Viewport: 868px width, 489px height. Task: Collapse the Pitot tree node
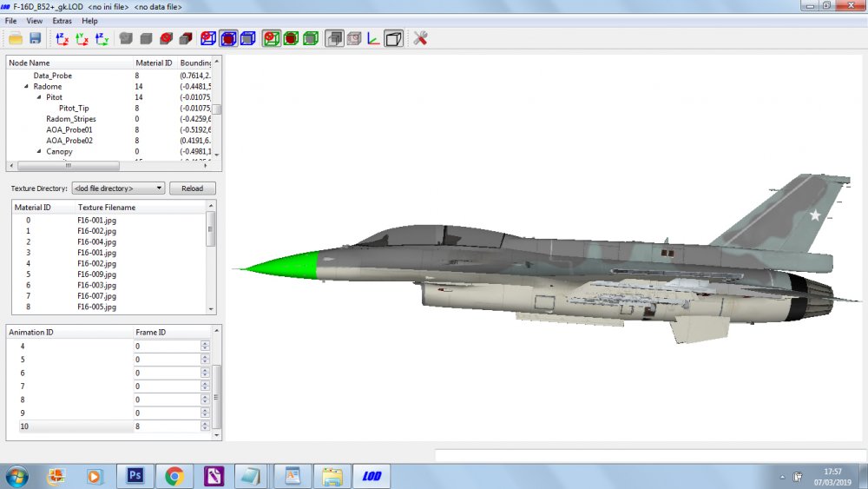[39, 97]
